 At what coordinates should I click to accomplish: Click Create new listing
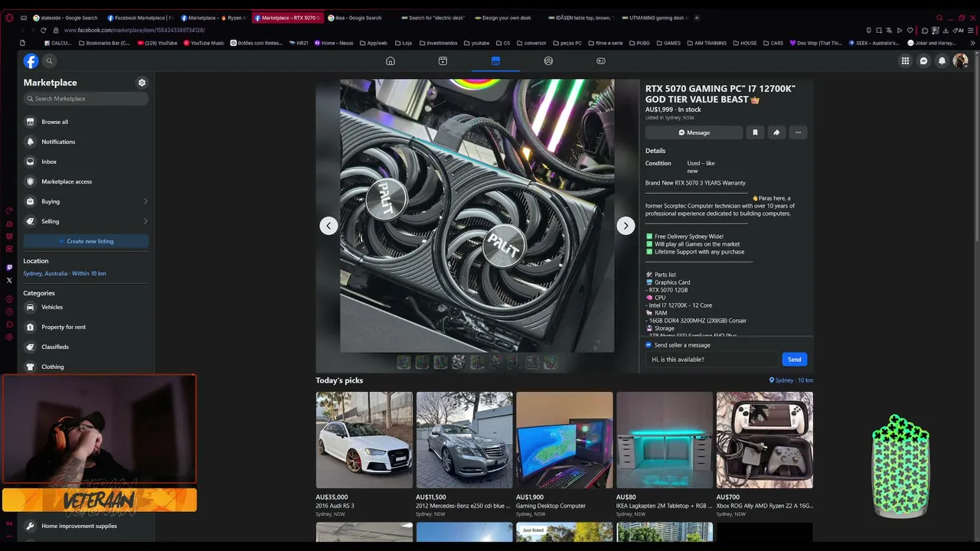[x=86, y=241]
